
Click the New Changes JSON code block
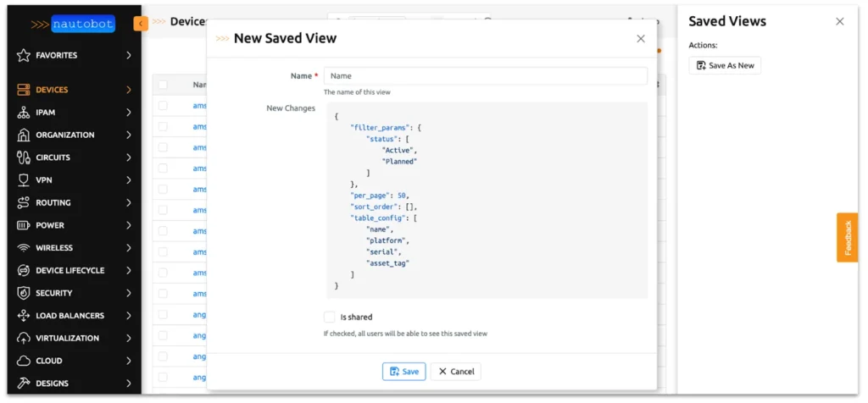coord(486,200)
